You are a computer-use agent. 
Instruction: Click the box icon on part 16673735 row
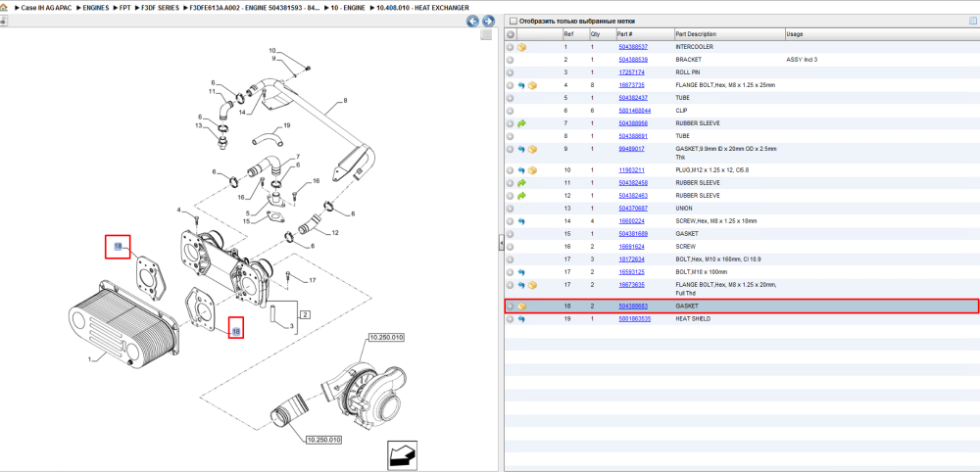point(532,85)
